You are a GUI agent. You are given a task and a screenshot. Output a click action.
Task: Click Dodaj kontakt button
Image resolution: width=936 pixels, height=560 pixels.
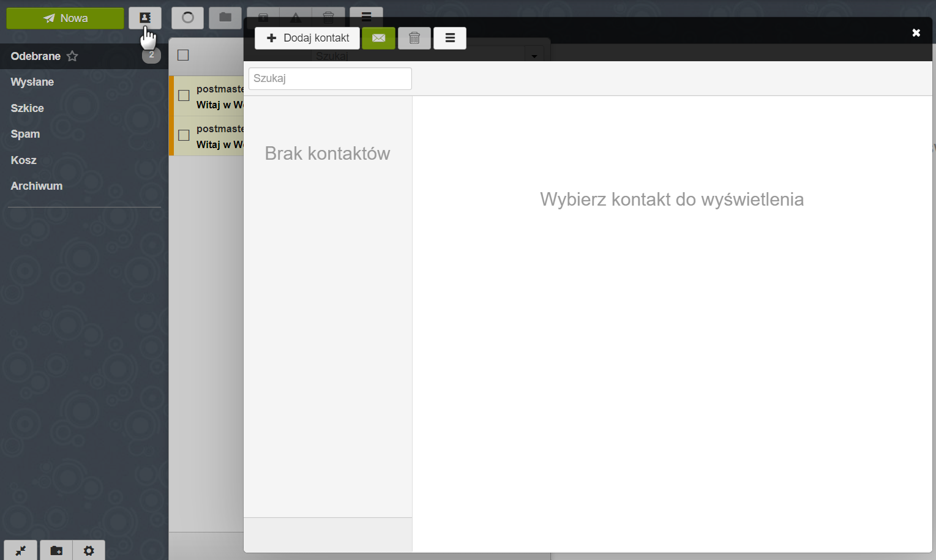click(x=307, y=38)
